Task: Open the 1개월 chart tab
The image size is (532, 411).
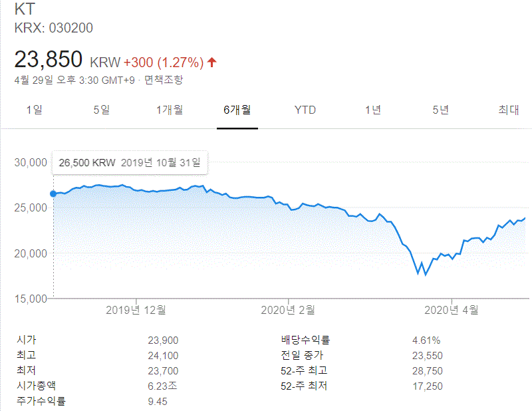Action: coord(170,110)
